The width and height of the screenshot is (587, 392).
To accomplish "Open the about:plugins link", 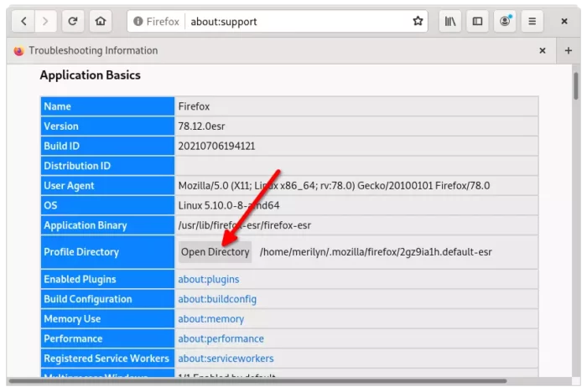I will pos(209,280).
